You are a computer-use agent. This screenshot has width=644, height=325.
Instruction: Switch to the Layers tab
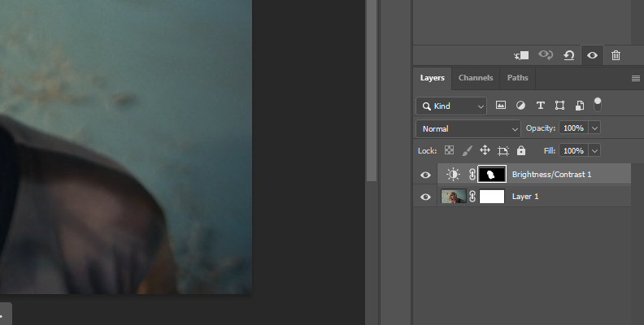(432, 78)
